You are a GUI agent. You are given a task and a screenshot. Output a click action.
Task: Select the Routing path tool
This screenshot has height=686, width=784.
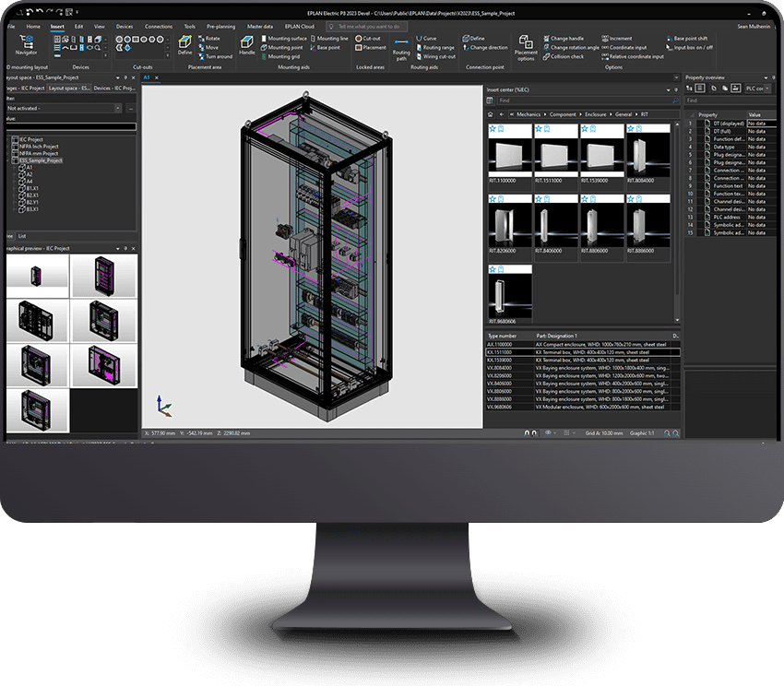point(401,49)
